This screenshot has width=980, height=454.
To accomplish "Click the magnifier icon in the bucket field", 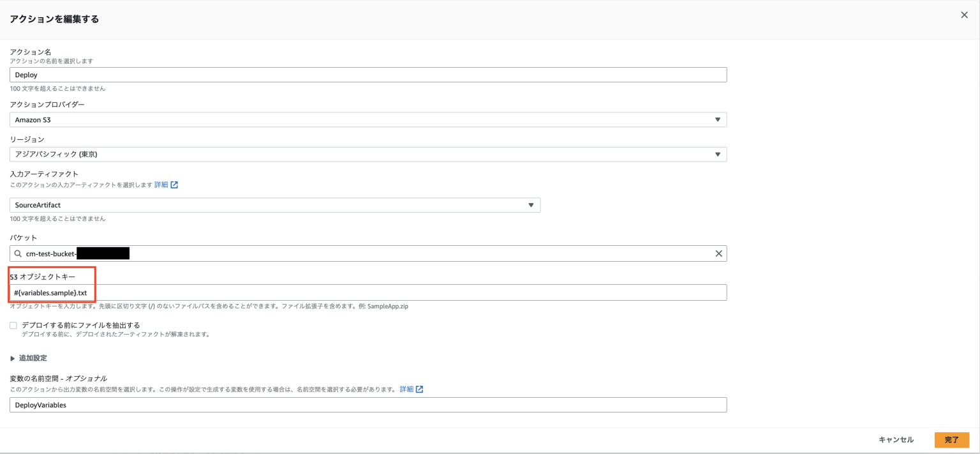I will point(19,253).
